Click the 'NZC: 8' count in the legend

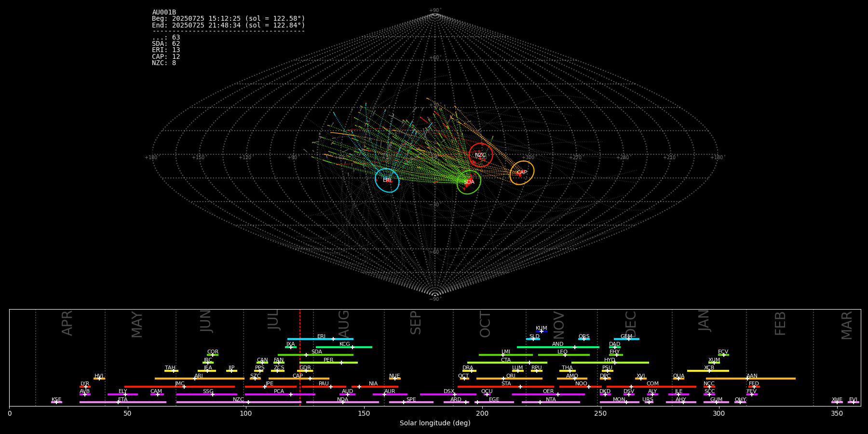click(164, 63)
